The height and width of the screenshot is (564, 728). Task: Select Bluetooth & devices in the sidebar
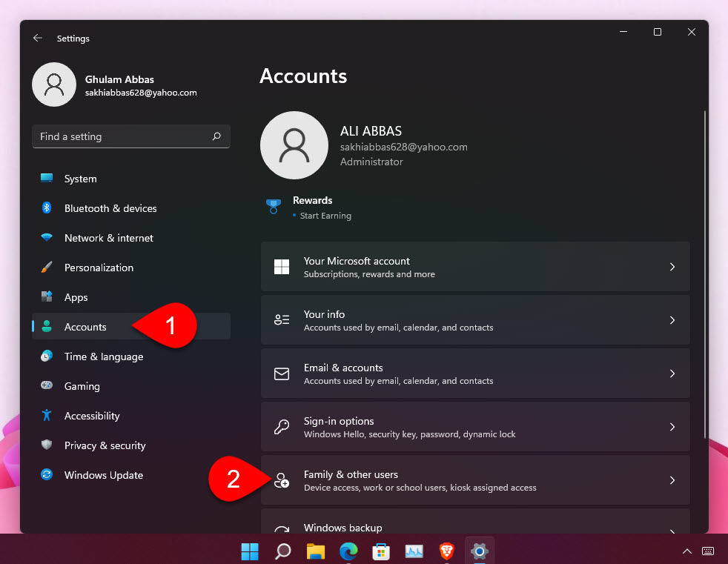131,208
